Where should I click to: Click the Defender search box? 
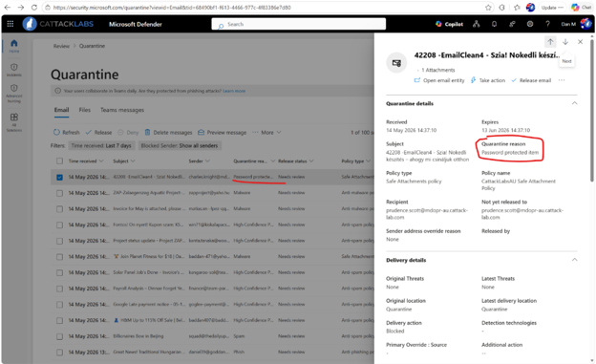tap(299, 24)
